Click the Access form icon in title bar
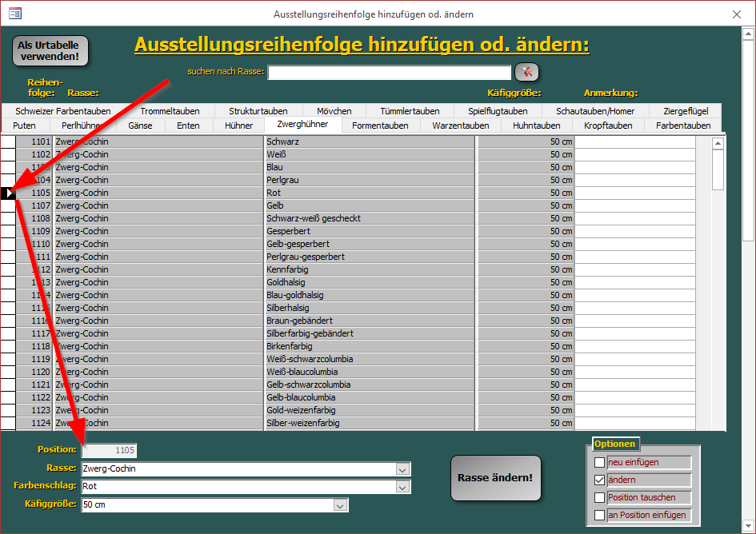 [14, 14]
